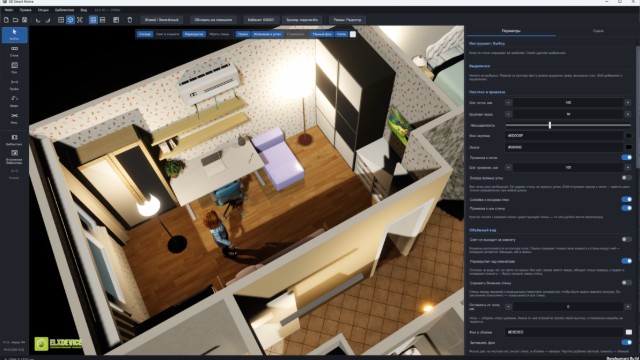
Task: Open a project with the folder icon
Action: (15, 20)
